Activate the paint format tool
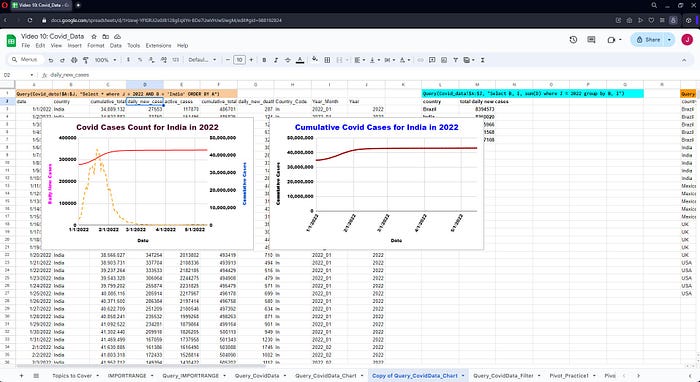Viewport: 700px width, 382px height. 86,60
